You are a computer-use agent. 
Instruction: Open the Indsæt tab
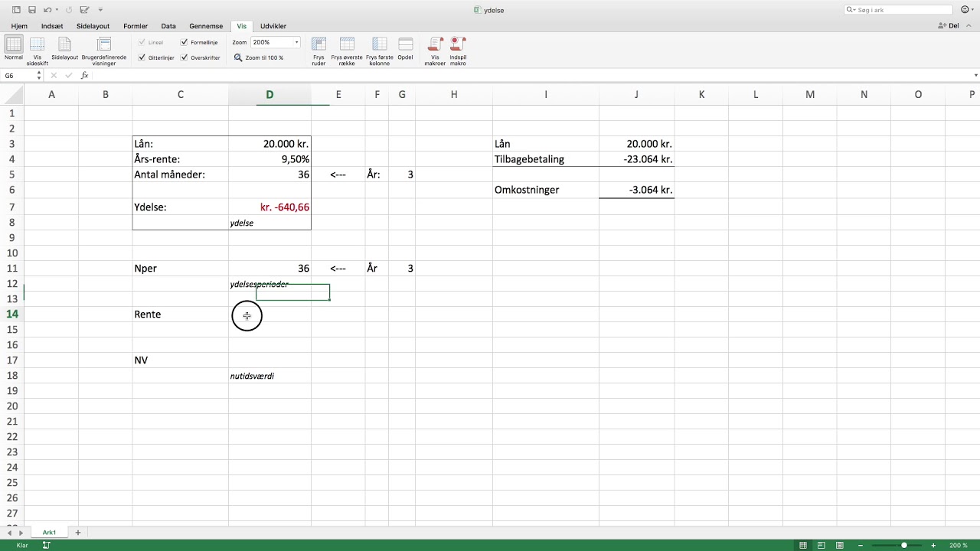tap(52, 26)
